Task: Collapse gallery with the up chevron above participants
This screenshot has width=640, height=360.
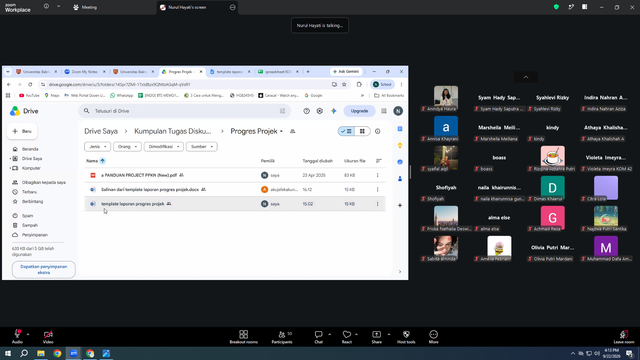Action: pos(526,77)
